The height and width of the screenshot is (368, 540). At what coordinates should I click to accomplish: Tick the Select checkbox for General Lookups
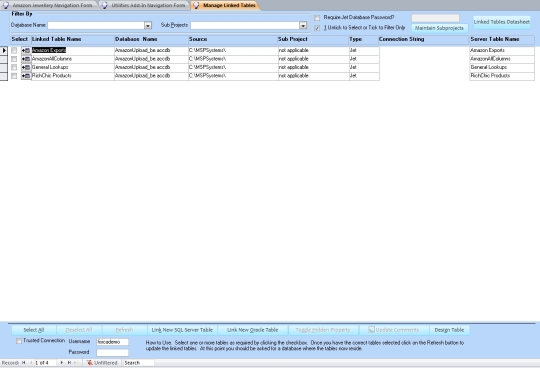coord(14,67)
